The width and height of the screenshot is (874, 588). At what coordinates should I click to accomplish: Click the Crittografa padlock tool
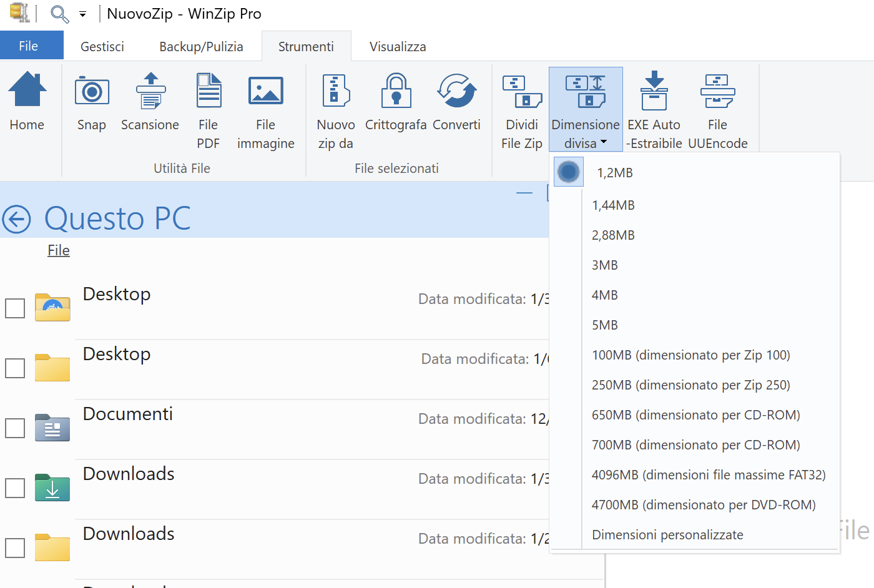(396, 103)
